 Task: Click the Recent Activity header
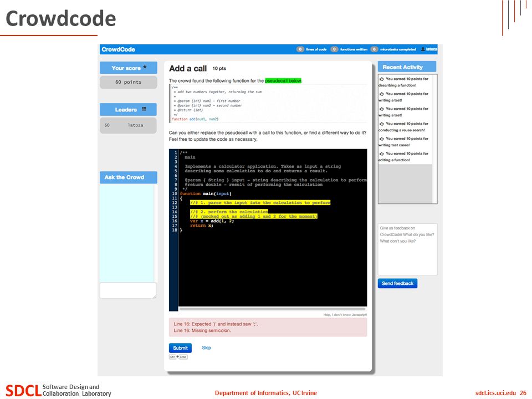point(407,67)
